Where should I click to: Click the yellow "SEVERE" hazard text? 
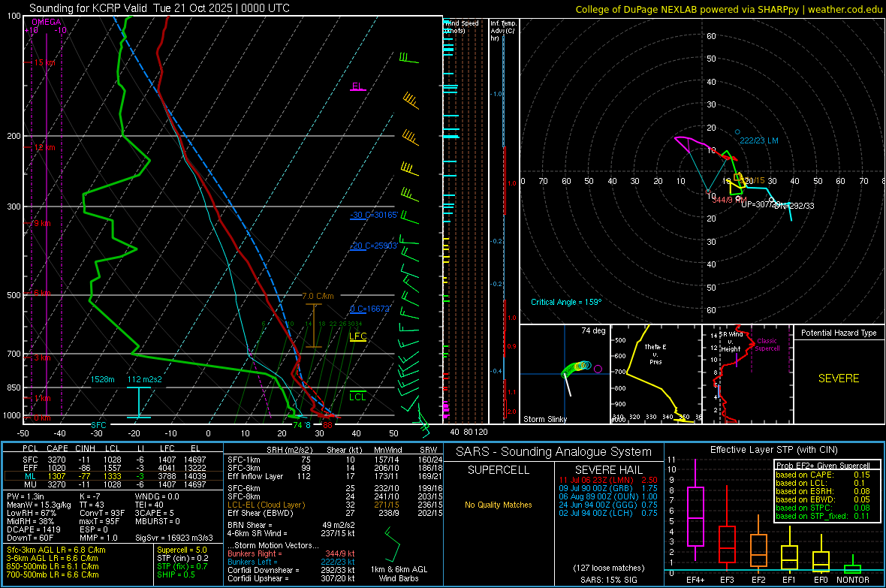839,378
